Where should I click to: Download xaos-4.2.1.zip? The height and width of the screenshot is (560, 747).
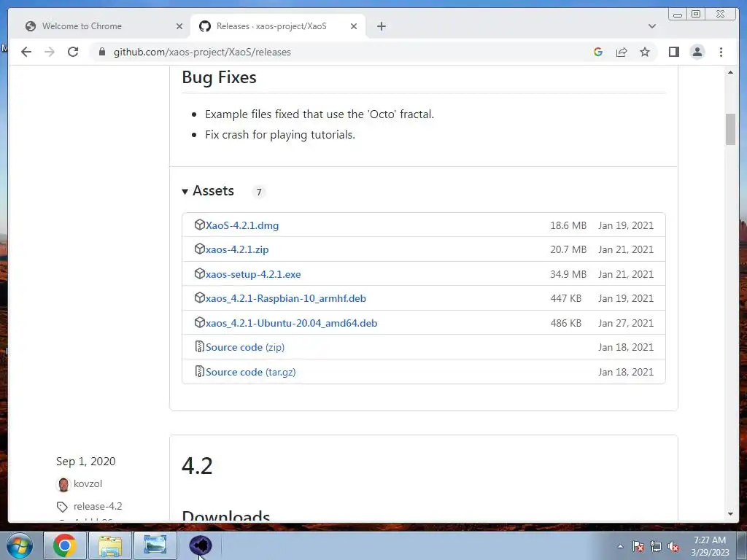tap(237, 249)
